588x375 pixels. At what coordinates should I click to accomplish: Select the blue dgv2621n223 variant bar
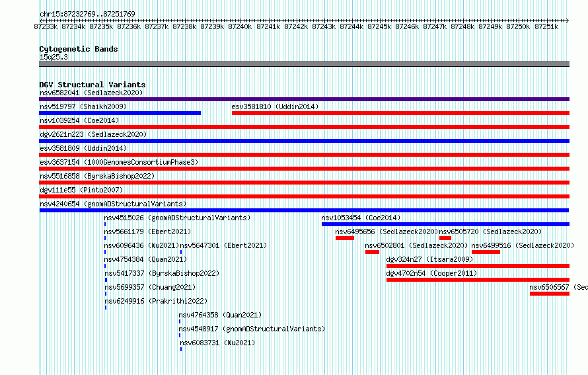(304, 141)
